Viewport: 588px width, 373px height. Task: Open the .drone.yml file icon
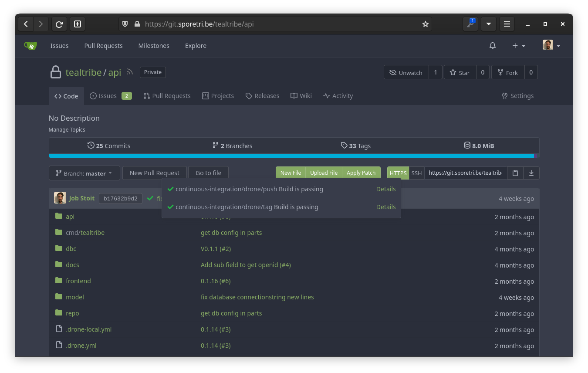58,345
